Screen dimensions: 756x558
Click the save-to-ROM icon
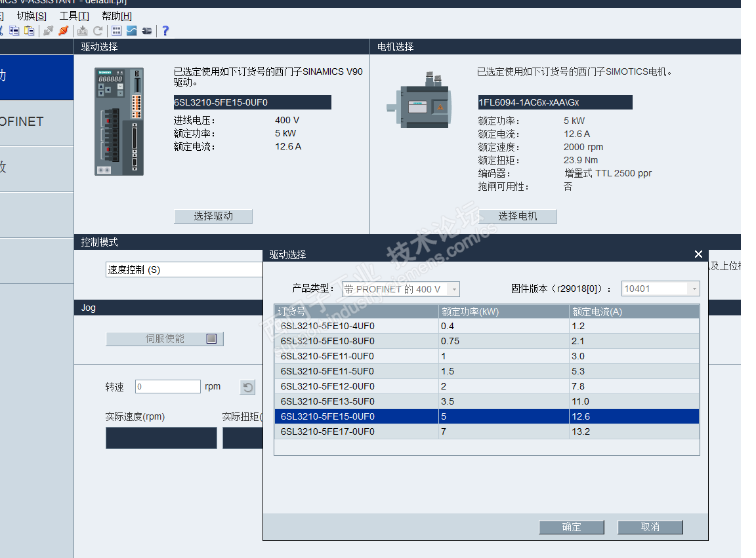point(83,31)
